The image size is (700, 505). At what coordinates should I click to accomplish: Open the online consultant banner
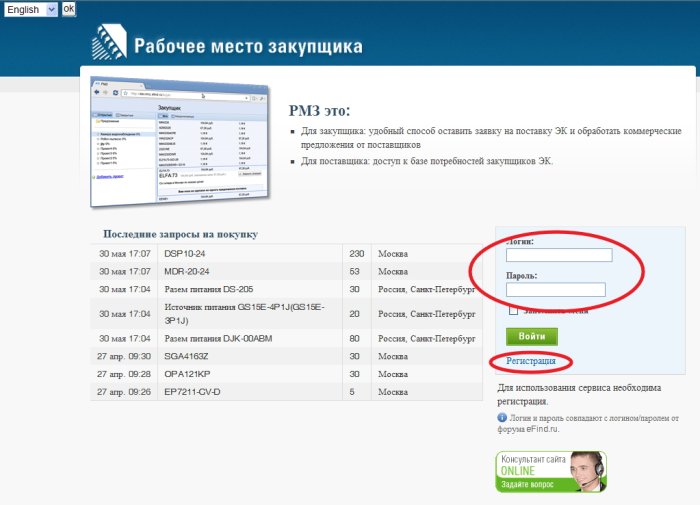(550, 471)
